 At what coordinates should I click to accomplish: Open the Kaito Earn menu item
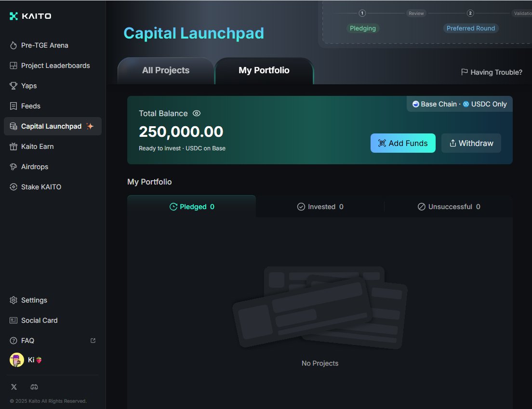click(53, 146)
